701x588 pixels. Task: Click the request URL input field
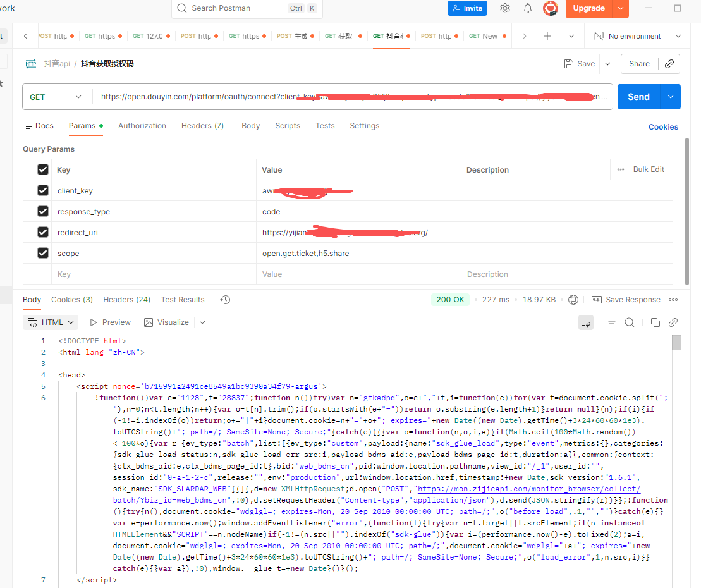(352, 97)
